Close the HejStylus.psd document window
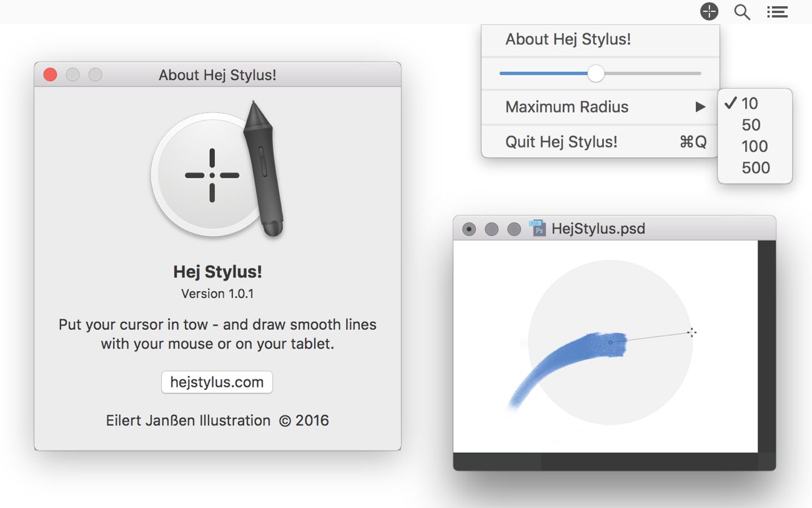The image size is (812, 508). tap(468, 229)
